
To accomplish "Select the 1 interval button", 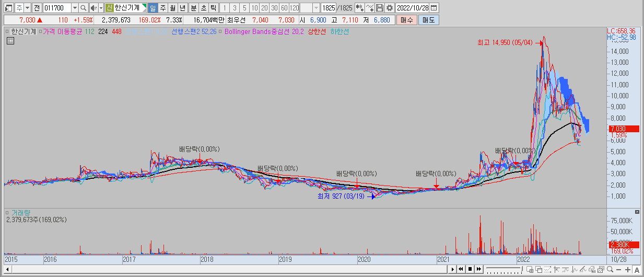I will (x=224, y=8).
